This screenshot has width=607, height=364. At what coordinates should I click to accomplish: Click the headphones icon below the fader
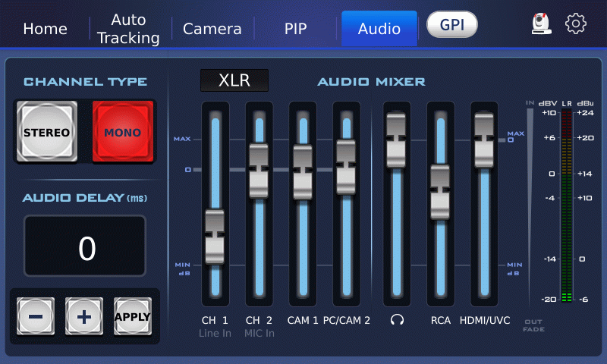click(396, 320)
